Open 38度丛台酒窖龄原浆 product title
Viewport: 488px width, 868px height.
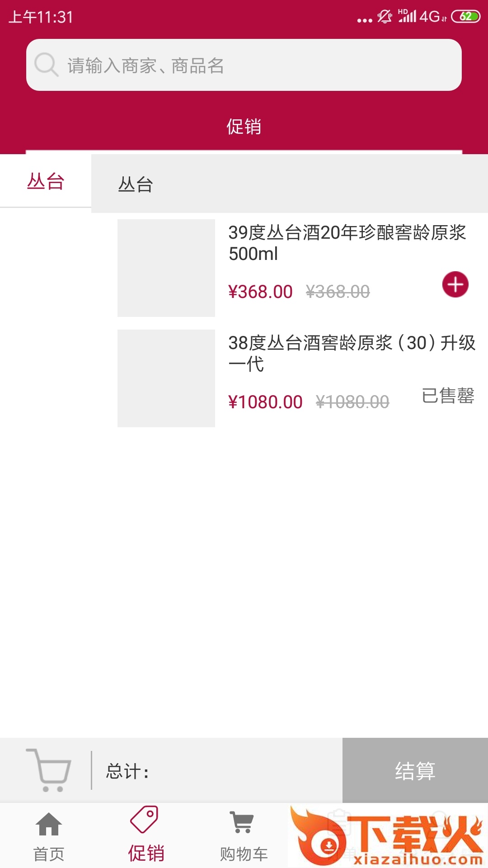[352, 354]
